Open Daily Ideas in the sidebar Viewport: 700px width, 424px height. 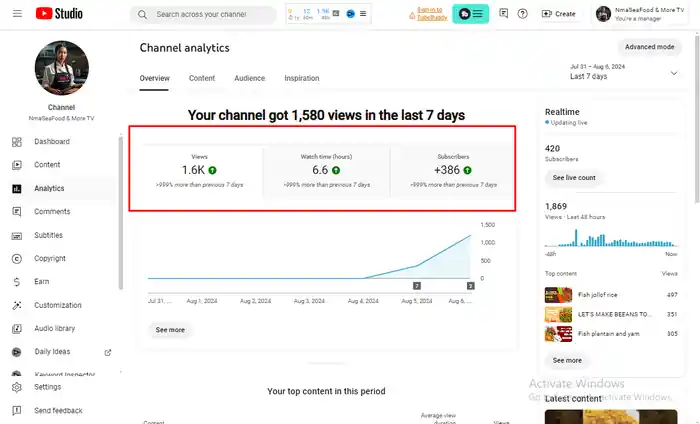(52, 352)
